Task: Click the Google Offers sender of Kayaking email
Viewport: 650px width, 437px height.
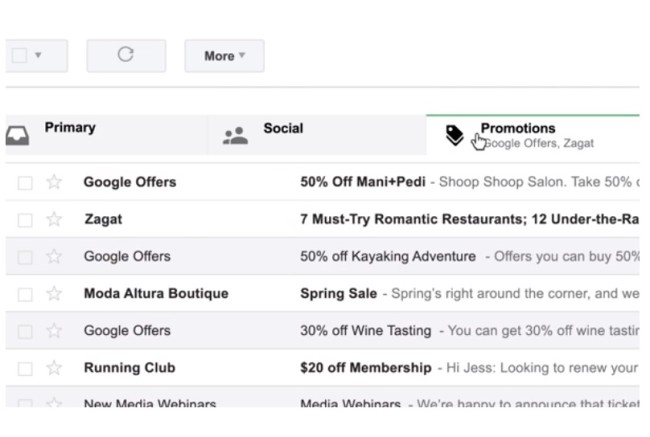Action: [x=127, y=256]
